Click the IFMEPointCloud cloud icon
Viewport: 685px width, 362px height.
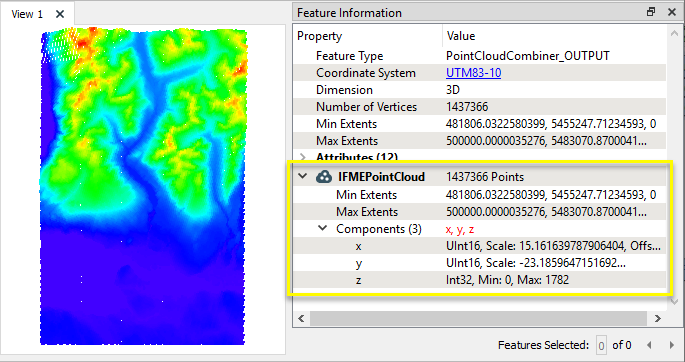click(324, 176)
